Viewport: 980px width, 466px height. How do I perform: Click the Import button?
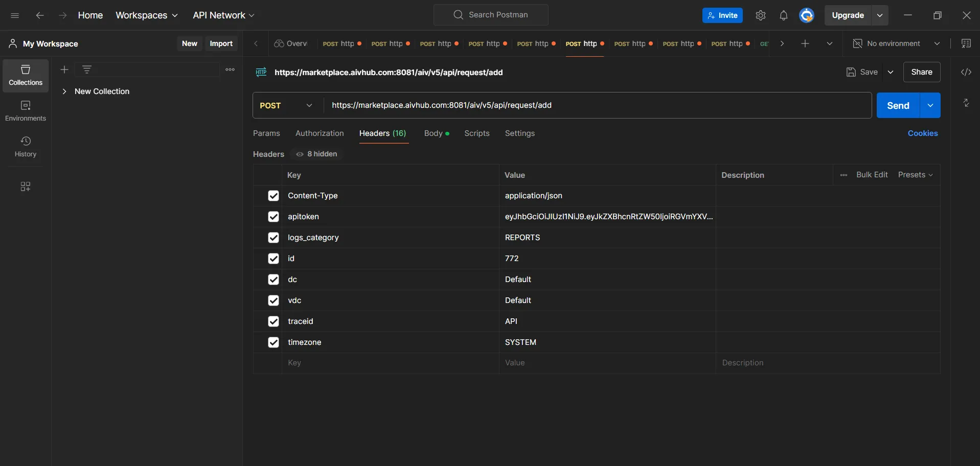tap(221, 43)
